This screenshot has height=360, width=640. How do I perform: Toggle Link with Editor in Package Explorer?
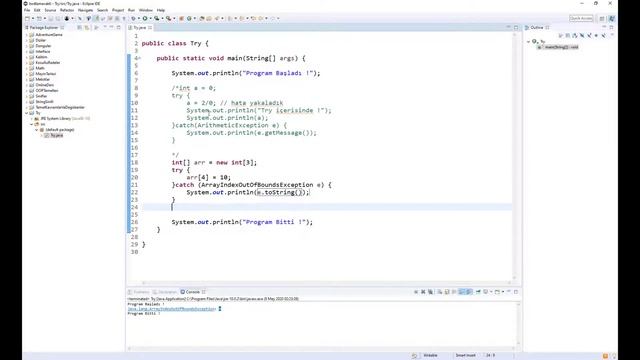point(87,27)
